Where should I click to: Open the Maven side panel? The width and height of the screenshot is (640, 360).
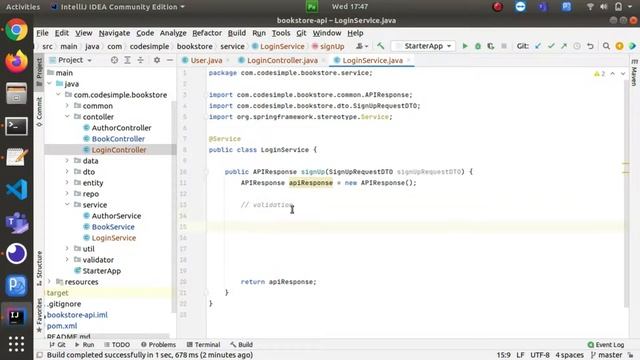[634, 73]
